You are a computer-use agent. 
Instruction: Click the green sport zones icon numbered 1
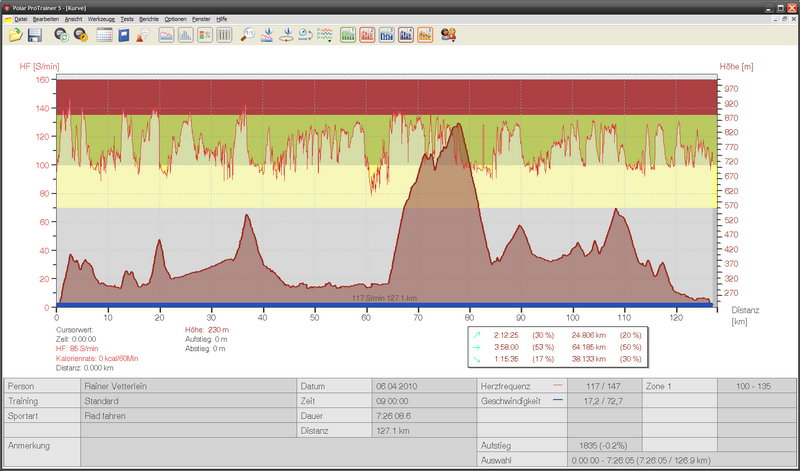348,35
